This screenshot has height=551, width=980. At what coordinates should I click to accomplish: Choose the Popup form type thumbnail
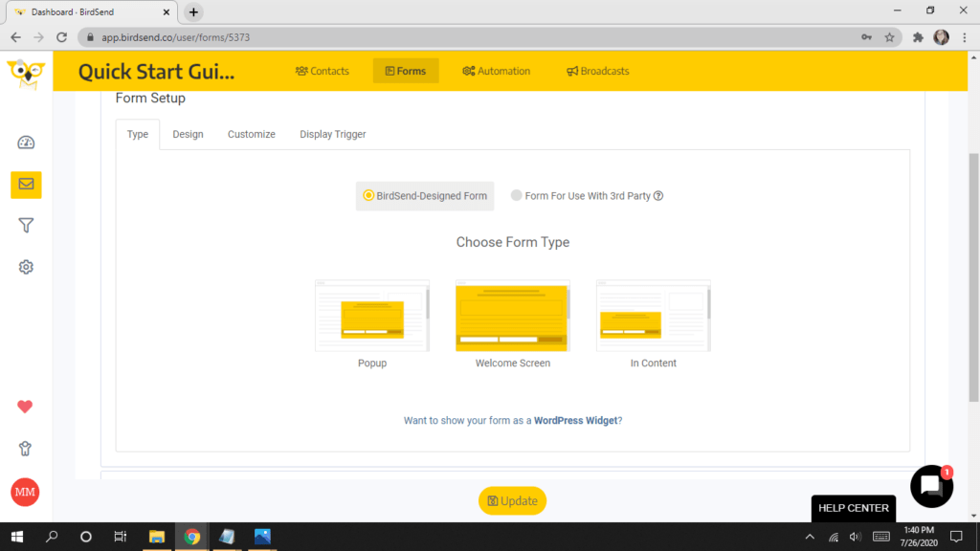372,316
